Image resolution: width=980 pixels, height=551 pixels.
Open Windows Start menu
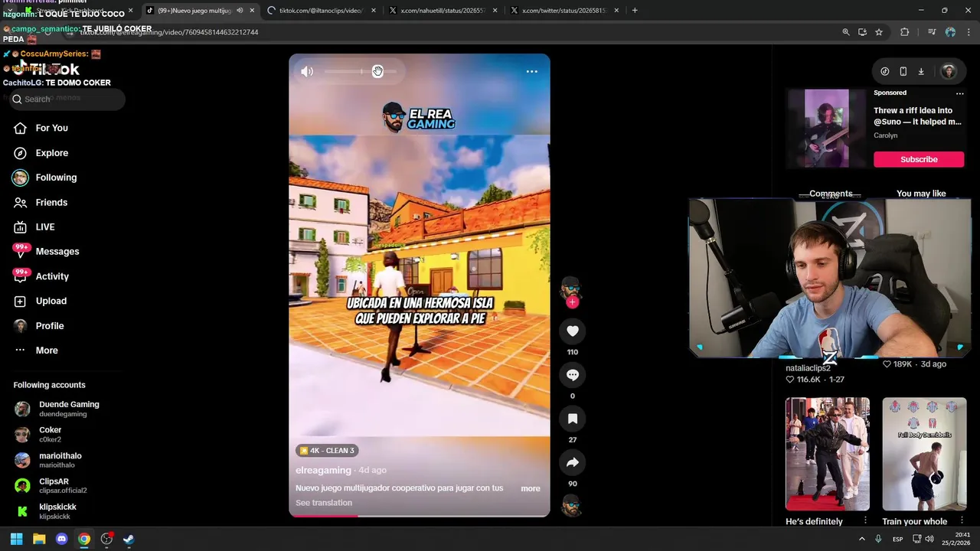point(16,539)
